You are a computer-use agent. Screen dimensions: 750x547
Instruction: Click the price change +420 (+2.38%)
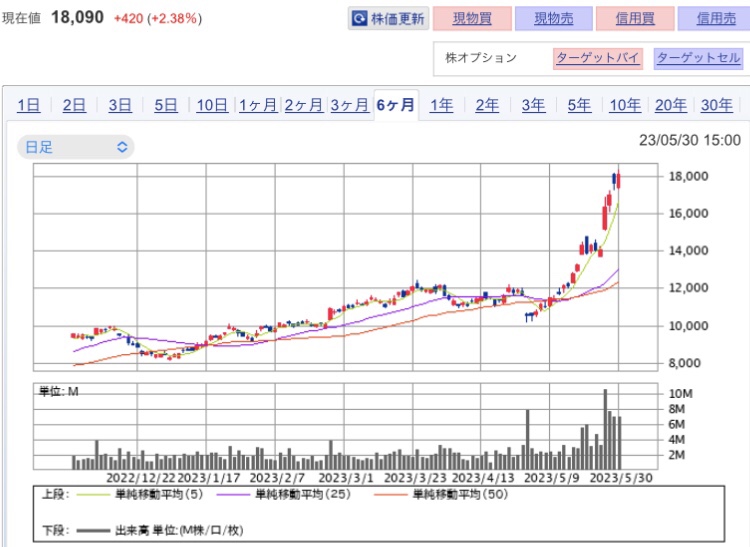pyautogui.click(x=158, y=19)
